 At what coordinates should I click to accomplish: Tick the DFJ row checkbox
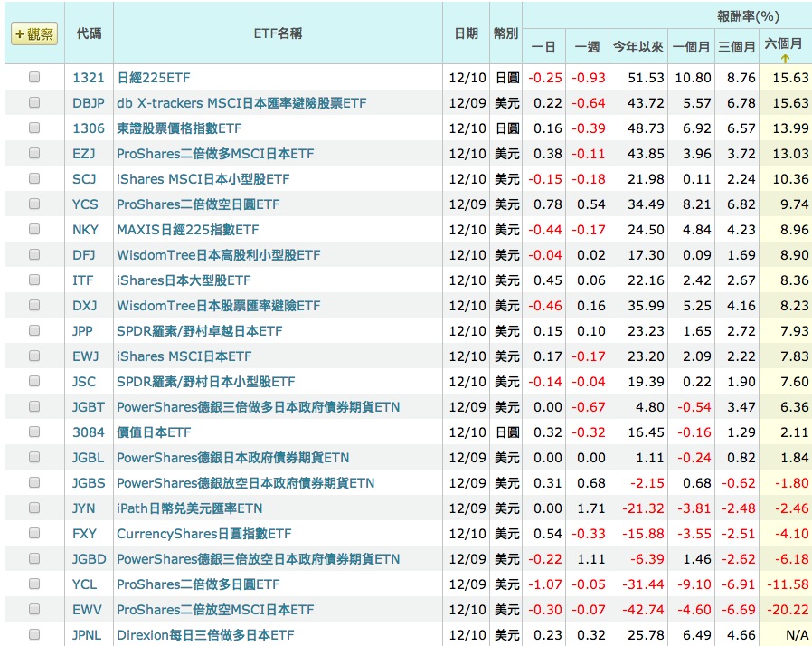coord(34,255)
